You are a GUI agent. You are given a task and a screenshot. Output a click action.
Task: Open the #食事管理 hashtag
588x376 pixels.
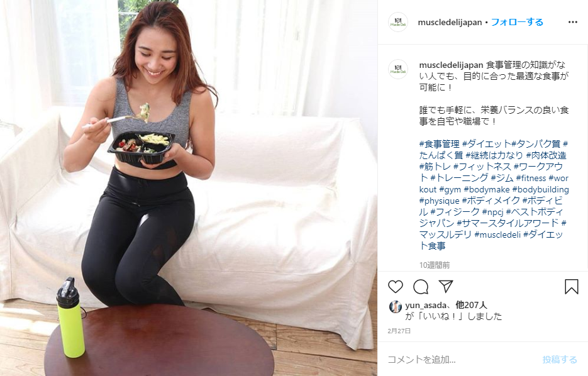pos(439,143)
